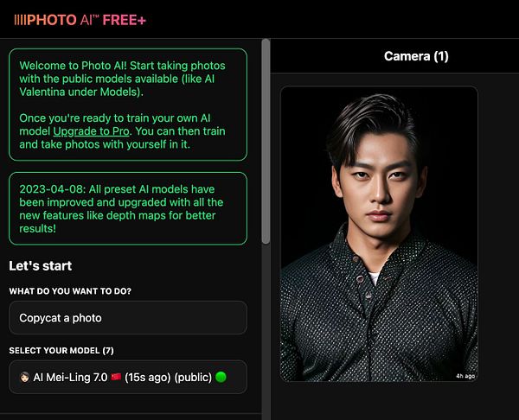The height and width of the screenshot is (420, 519).
Task: Click the Welcome to Photo AI notice box
Action: (x=128, y=105)
